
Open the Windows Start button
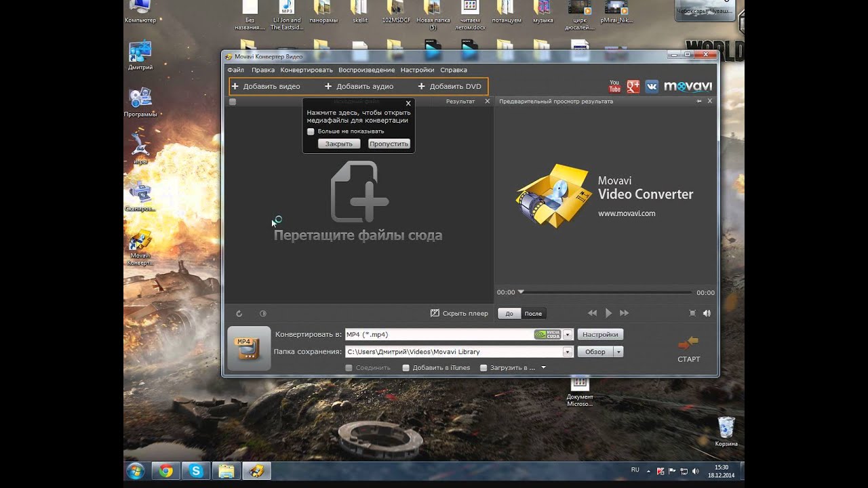(x=135, y=471)
